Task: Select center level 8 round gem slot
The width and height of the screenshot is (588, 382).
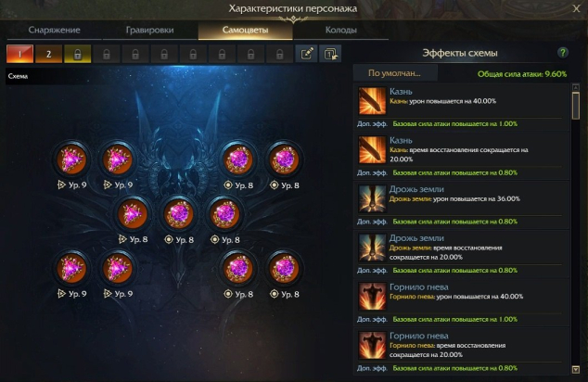Action: (178, 214)
